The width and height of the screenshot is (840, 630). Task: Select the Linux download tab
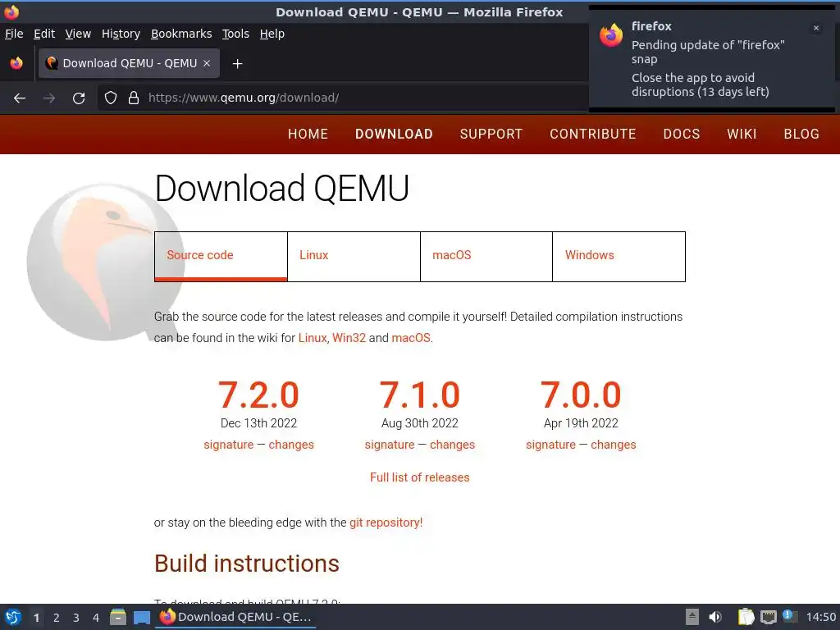pyautogui.click(x=354, y=256)
